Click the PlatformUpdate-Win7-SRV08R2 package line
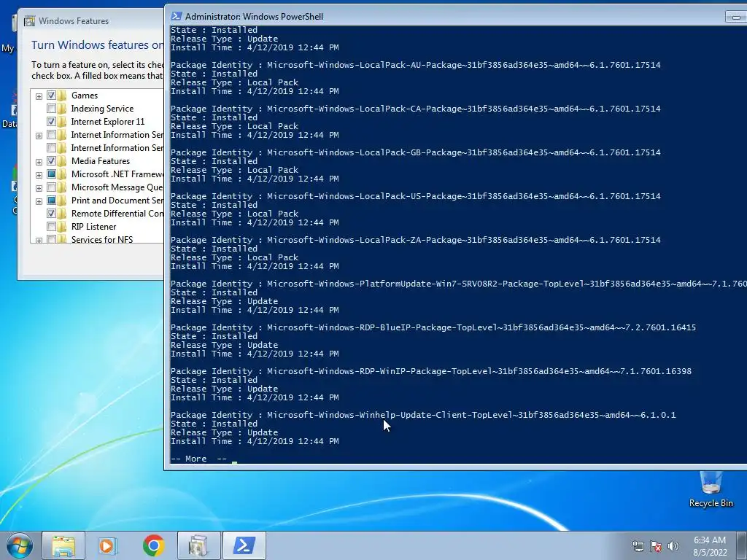Viewport: 747px width, 560px height. click(x=459, y=284)
